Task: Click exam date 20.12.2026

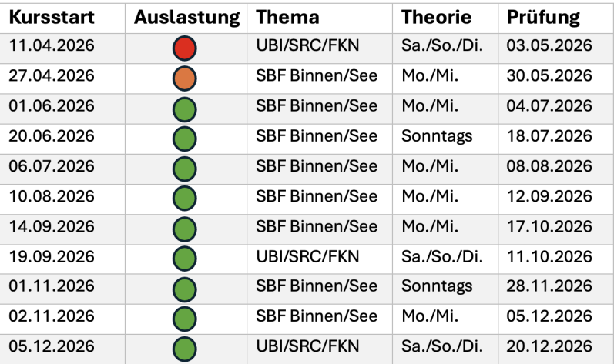Action: 549,347
